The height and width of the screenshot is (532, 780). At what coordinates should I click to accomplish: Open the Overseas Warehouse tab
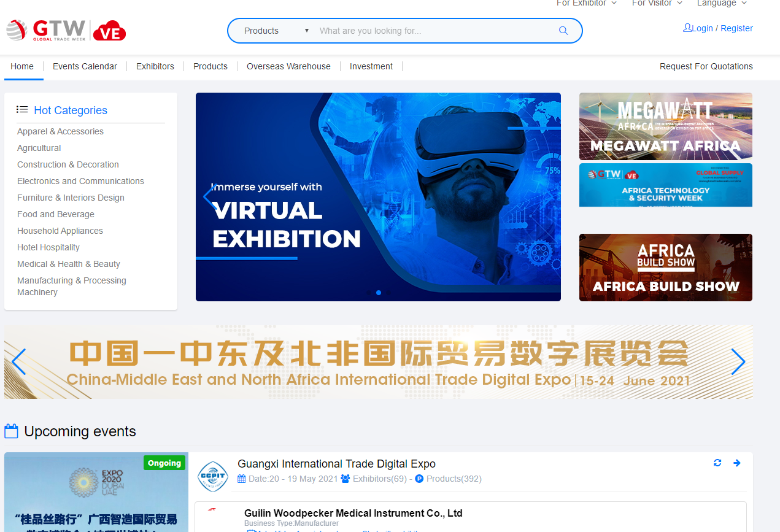(x=288, y=66)
